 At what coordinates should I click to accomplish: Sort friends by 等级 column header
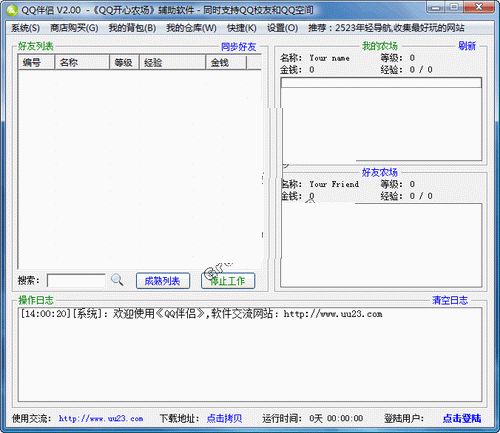click(x=124, y=62)
